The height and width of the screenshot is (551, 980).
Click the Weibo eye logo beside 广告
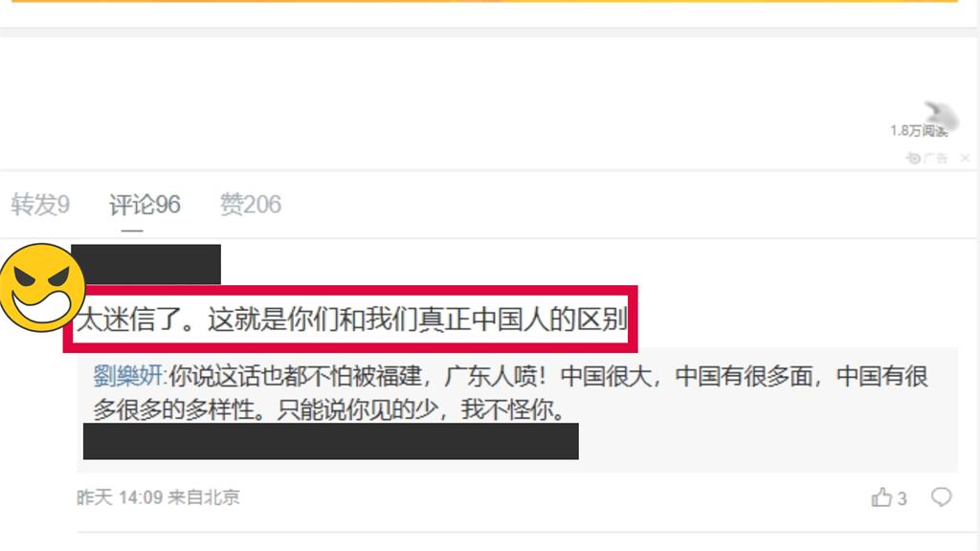coord(913,158)
